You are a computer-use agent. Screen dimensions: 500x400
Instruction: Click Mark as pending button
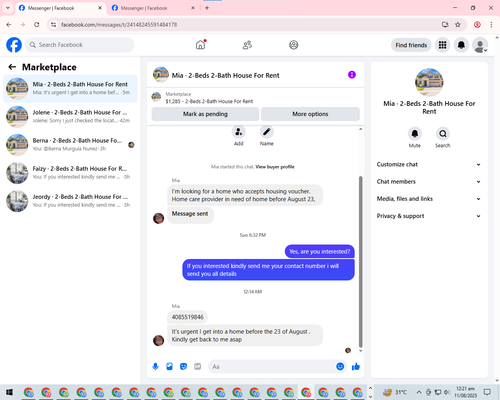[x=205, y=114]
